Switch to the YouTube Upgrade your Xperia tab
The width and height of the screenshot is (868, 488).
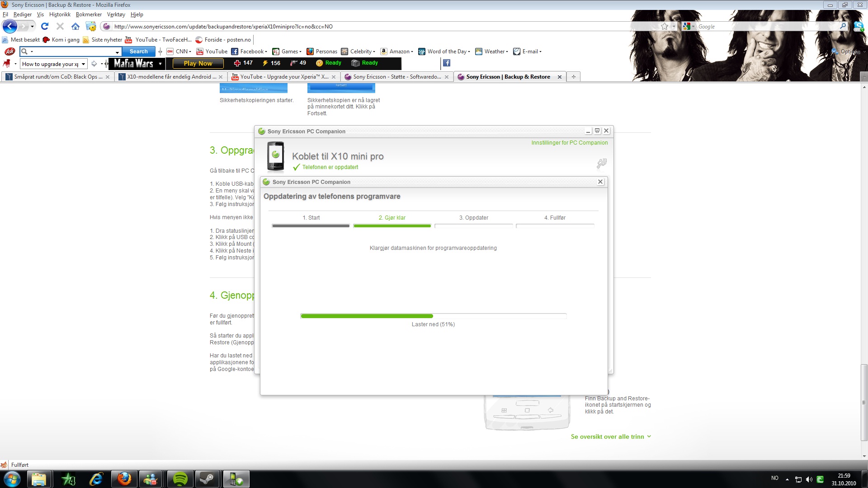(x=284, y=77)
